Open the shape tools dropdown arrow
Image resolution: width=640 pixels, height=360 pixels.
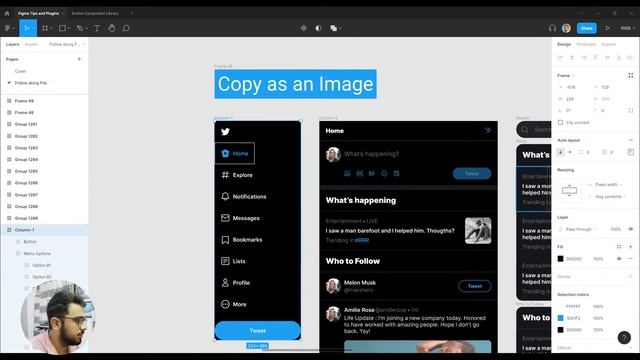[x=69, y=28]
